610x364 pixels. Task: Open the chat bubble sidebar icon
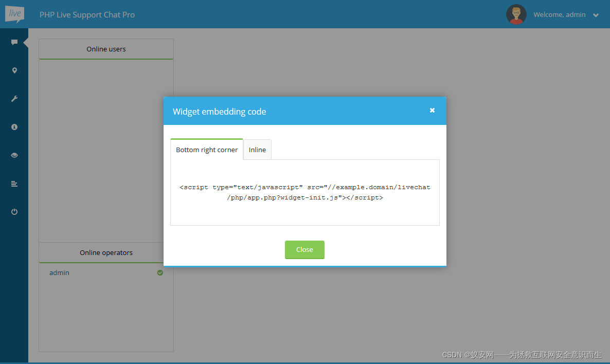click(x=14, y=42)
